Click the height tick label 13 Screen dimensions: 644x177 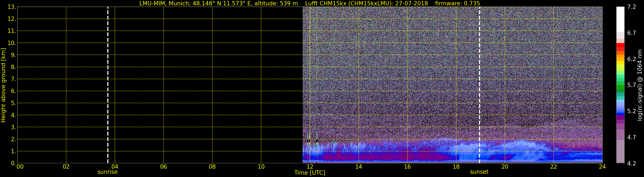click(x=12, y=7)
